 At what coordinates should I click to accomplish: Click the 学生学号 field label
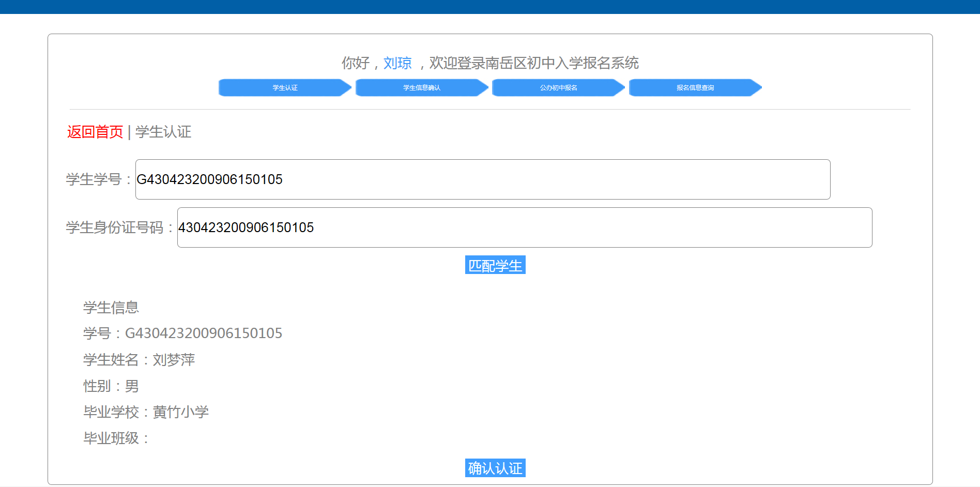click(94, 179)
